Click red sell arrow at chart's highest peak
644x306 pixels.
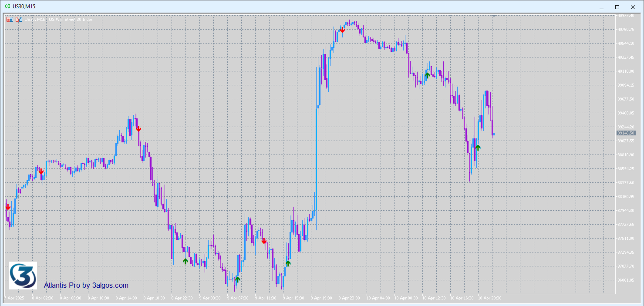[x=342, y=30]
